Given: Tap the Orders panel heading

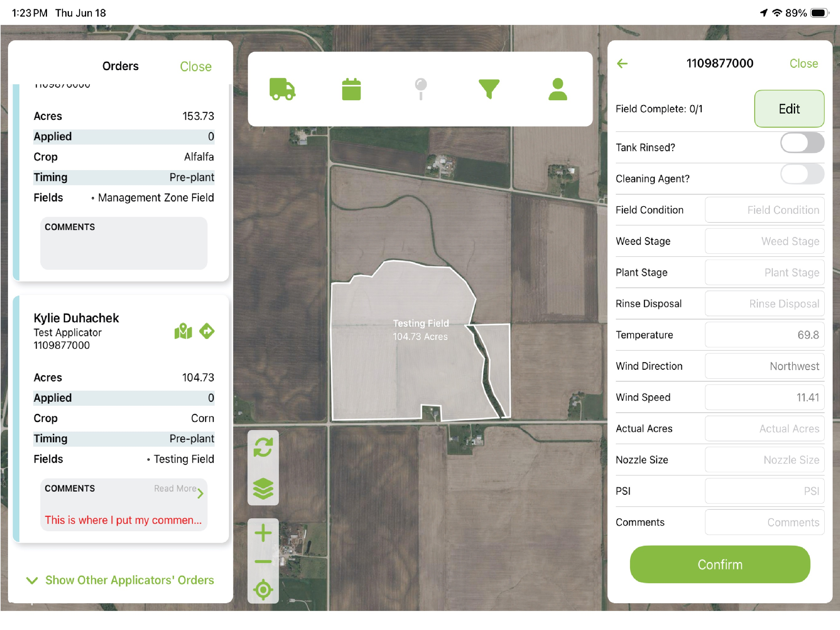Looking at the screenshot, I should 120,66.
